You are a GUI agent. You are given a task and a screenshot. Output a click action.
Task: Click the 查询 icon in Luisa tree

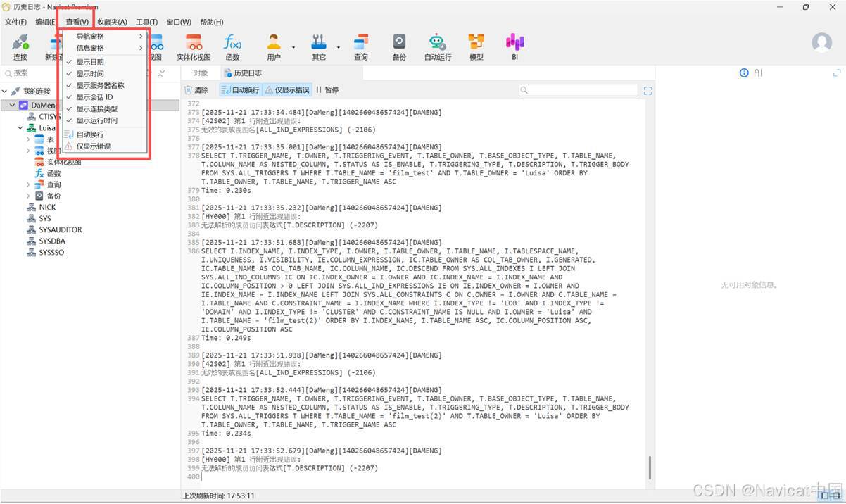[x=39, y=184]
